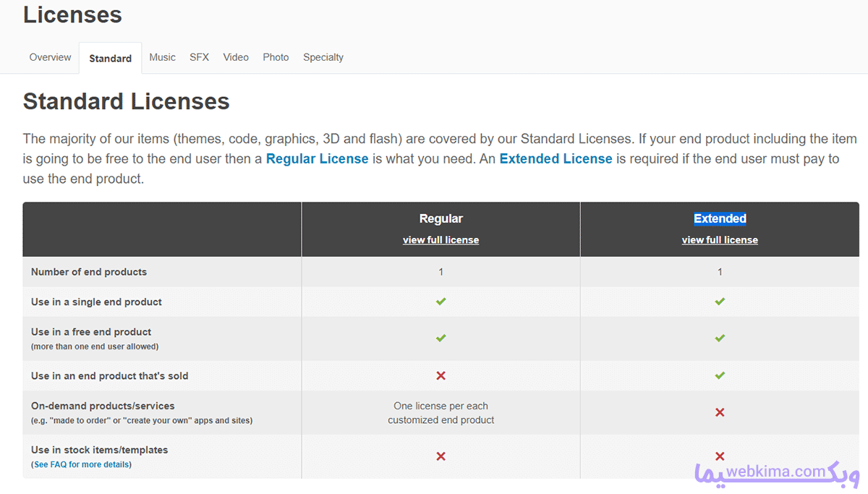Click red X for Regular stock items/templates

441,456
